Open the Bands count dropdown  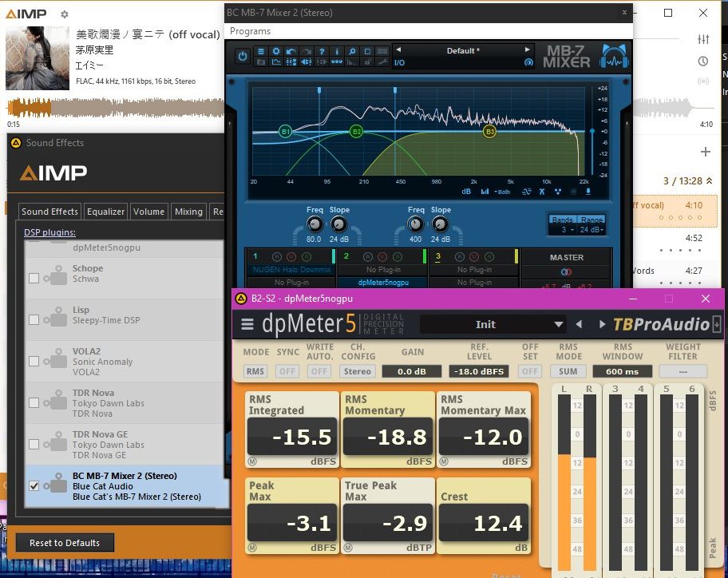tap(564, 229)
